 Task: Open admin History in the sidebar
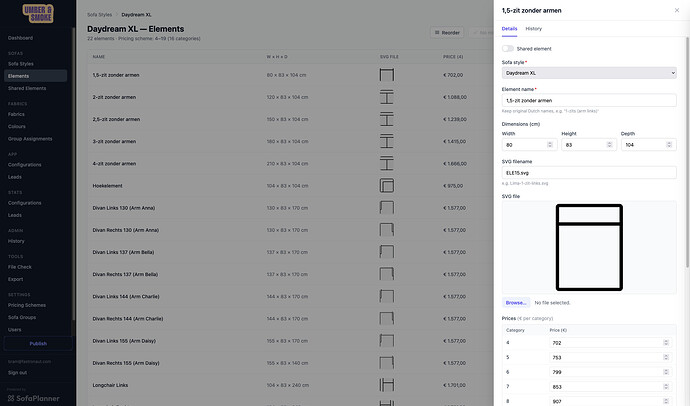click(x=16, y=241)
